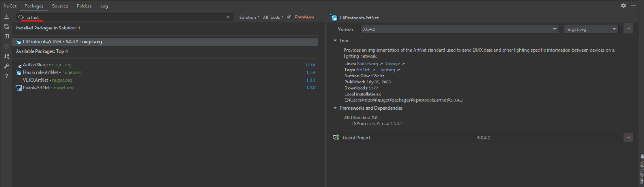This screenshot has width=644, height=187.
Task: Click the LXProtocols.ArtNet icon in details header
Action: [334, 18]
